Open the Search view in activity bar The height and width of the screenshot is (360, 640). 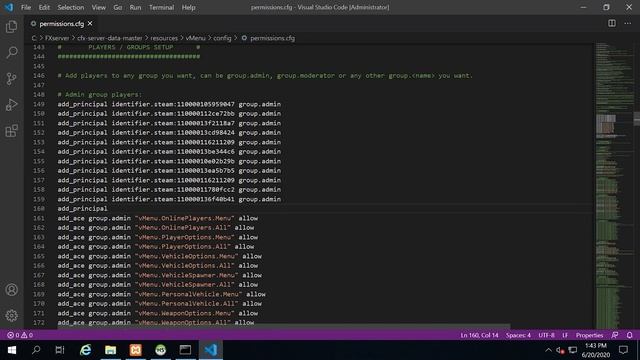click(x=11, y=52)
